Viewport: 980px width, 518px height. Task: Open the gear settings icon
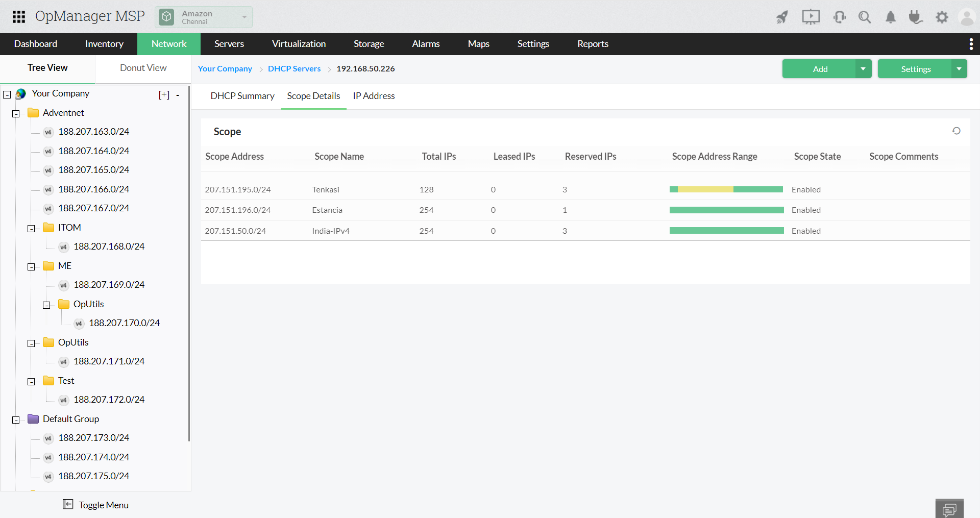[942, 17]
